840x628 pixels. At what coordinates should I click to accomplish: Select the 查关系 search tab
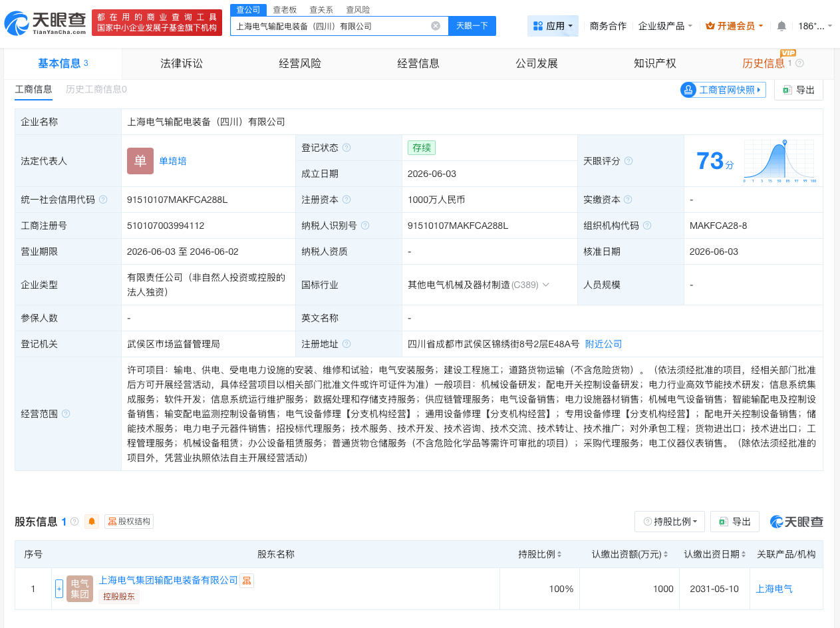pyautogui.click(x=321, y=9)
